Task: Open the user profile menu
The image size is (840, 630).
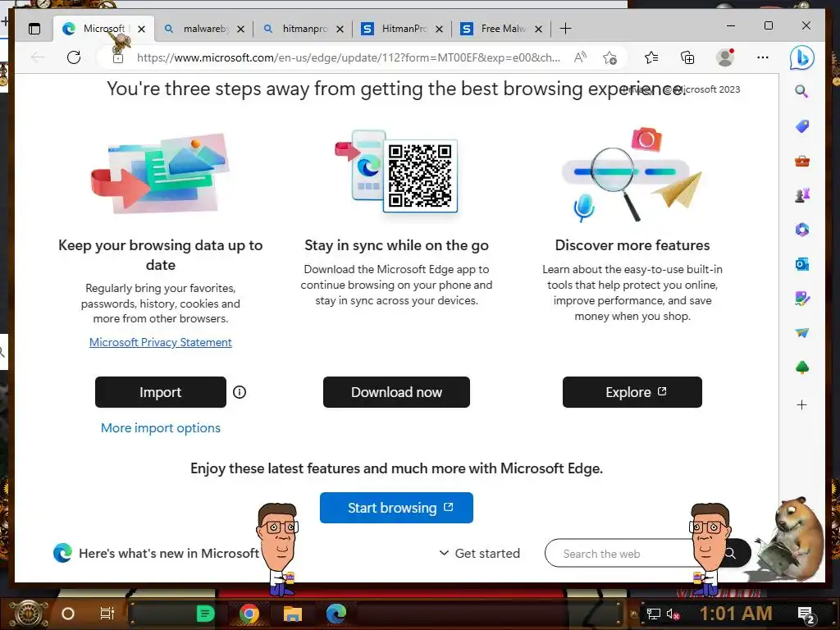Action: pos(725,57)
